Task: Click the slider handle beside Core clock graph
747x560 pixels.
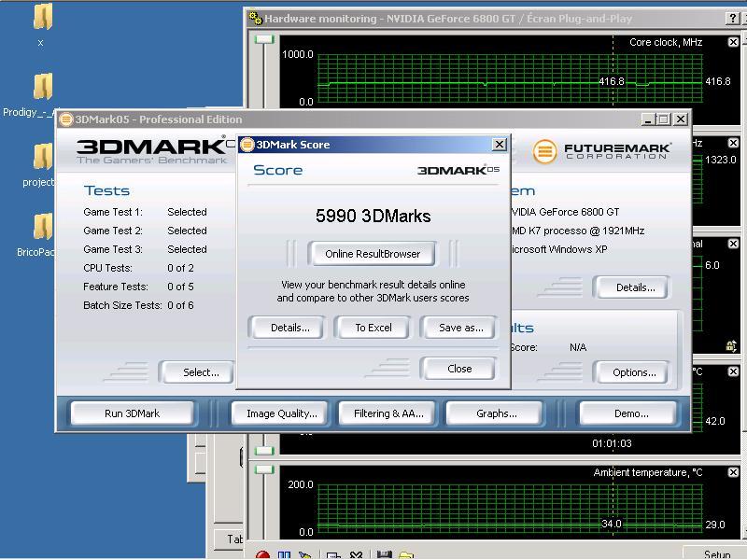Action: point(264,39)
